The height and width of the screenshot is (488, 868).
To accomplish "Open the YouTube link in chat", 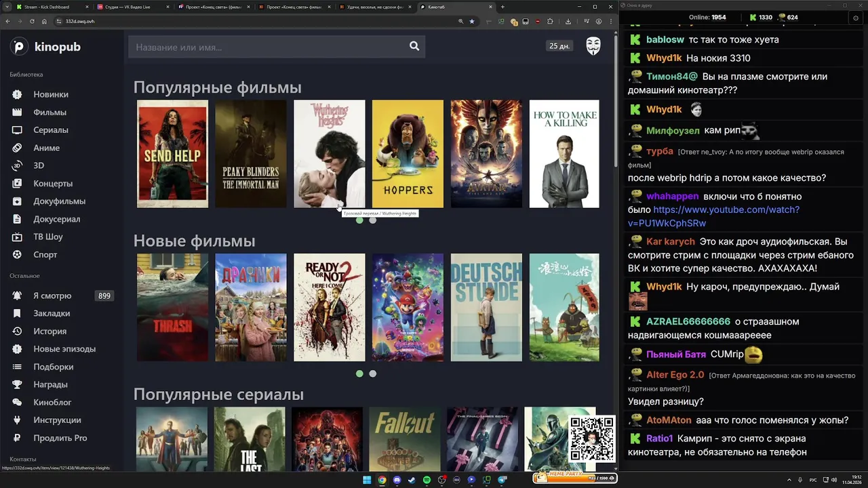I will click(x=713, y=216).
